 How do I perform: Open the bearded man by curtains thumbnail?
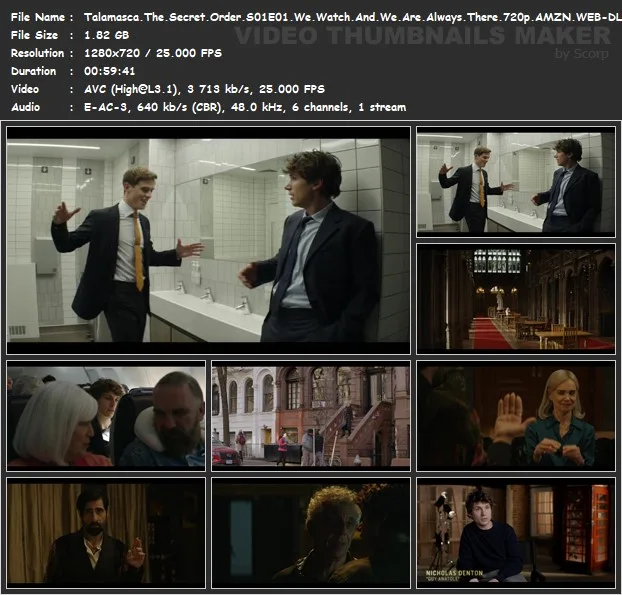point(106,531)
